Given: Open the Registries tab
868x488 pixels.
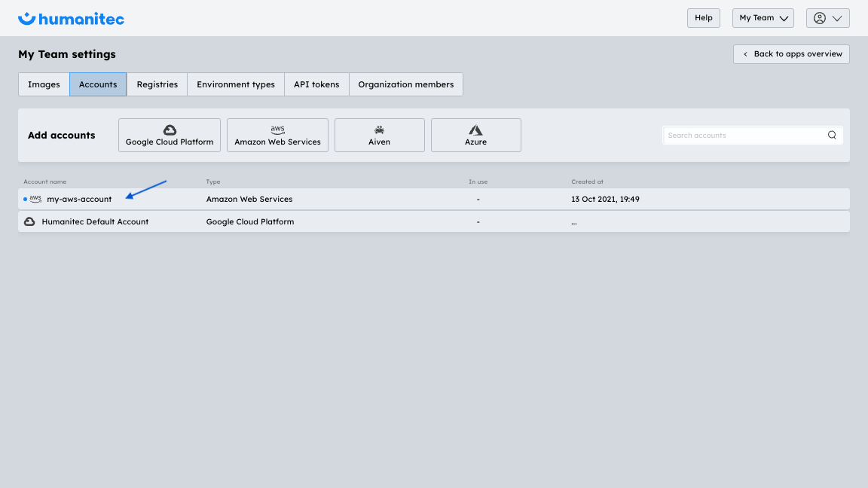Looking at the screenshot, I should coord(157,84).
